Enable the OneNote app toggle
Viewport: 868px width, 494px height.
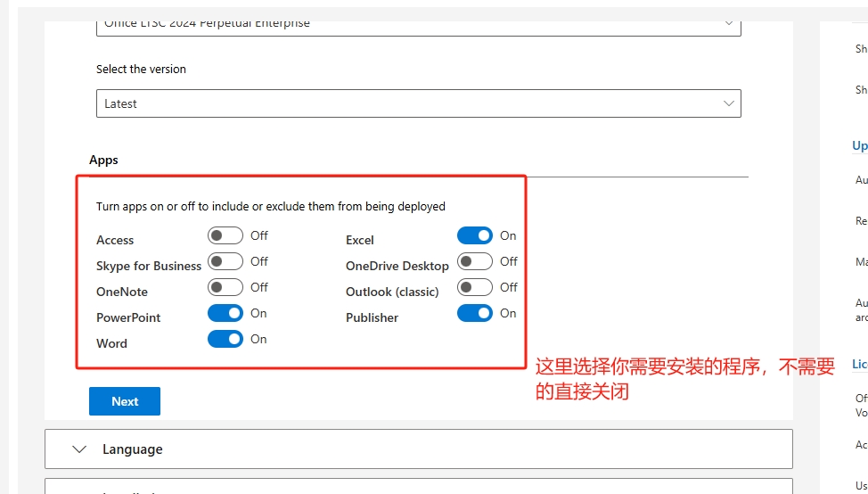[x=225, y=287]
